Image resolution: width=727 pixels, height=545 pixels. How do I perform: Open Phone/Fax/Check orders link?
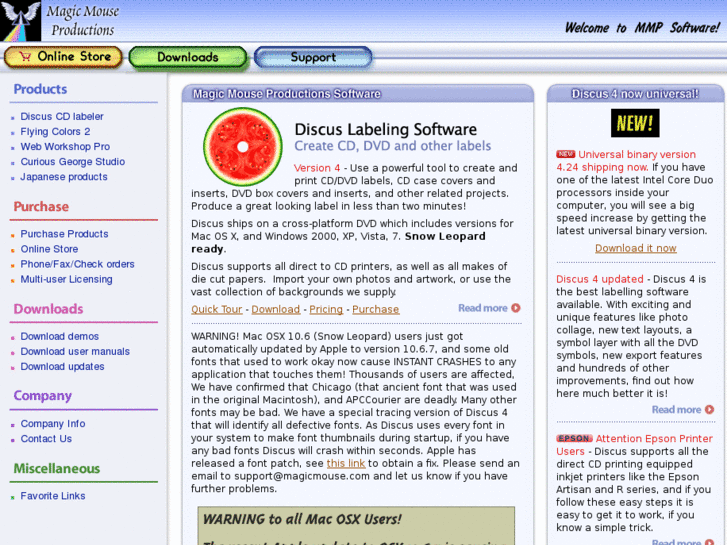click(77, 264)
